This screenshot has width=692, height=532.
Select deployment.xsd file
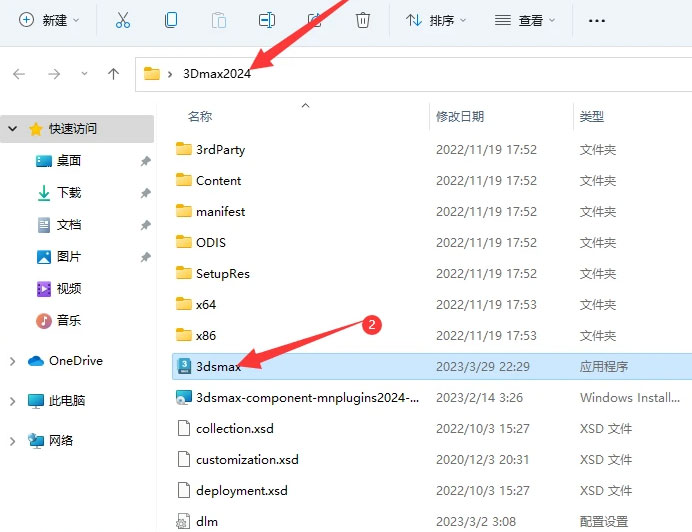pos(242,490)
